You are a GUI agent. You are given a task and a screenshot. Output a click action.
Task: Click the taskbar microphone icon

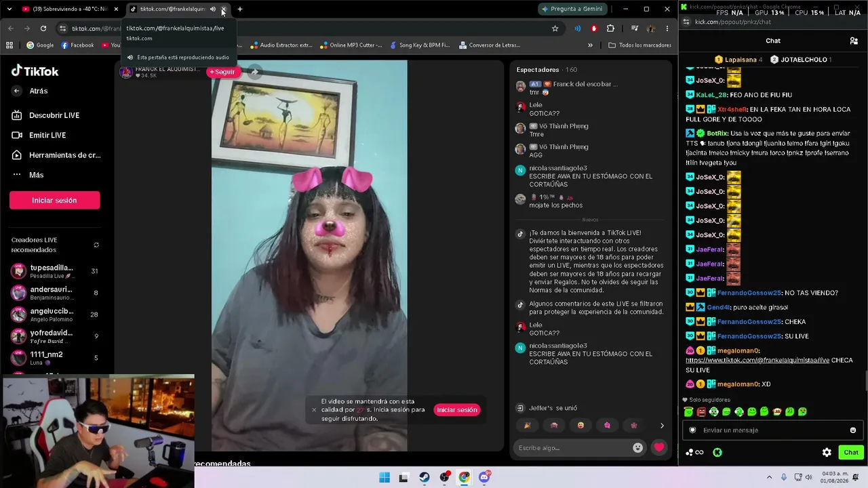[x=784, y=477]
